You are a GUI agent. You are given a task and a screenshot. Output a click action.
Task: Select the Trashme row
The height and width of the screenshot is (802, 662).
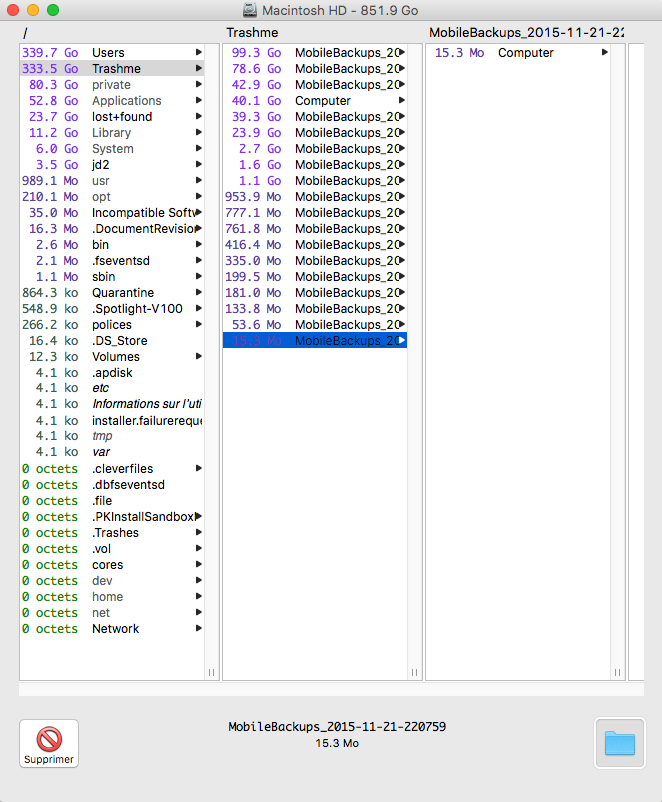coord(112,69)
